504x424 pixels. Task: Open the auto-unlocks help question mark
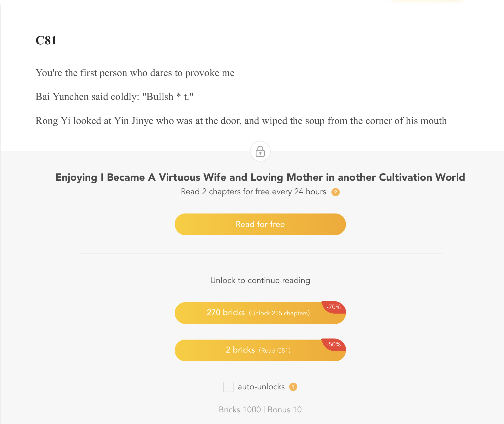[293, 387]
